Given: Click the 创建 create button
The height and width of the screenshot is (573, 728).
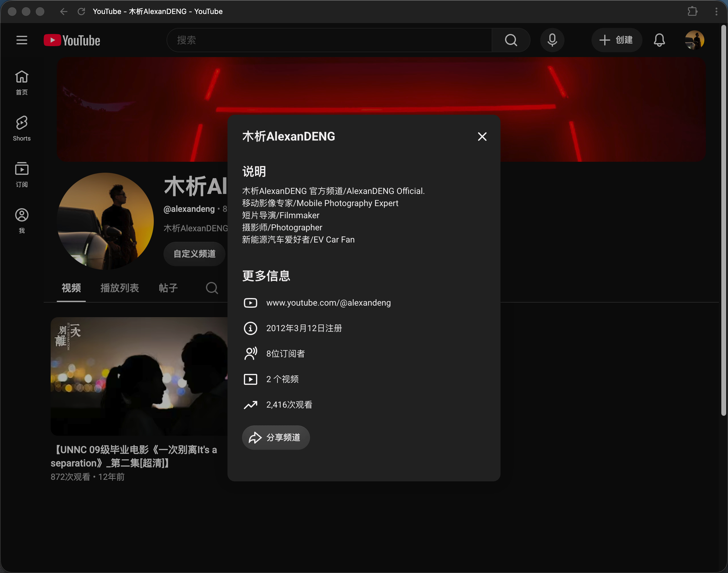Looking at the screenshot, I should coord(617,40).
